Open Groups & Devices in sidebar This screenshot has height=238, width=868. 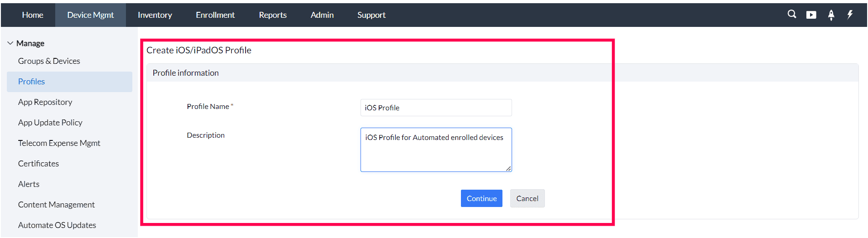(49, 61)
